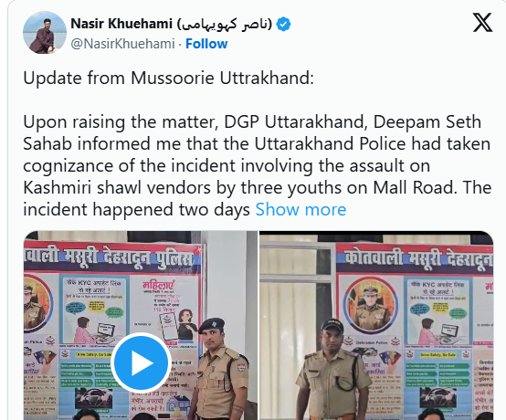The height and width of the screenshot is (420, 506).
Task: Follow the @NasirKhuehami account
Action: [x=206, y=44]
